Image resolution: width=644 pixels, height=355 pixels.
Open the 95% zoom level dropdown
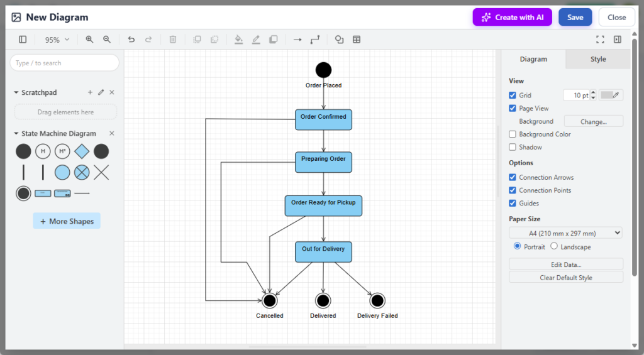tap(57, 40)
